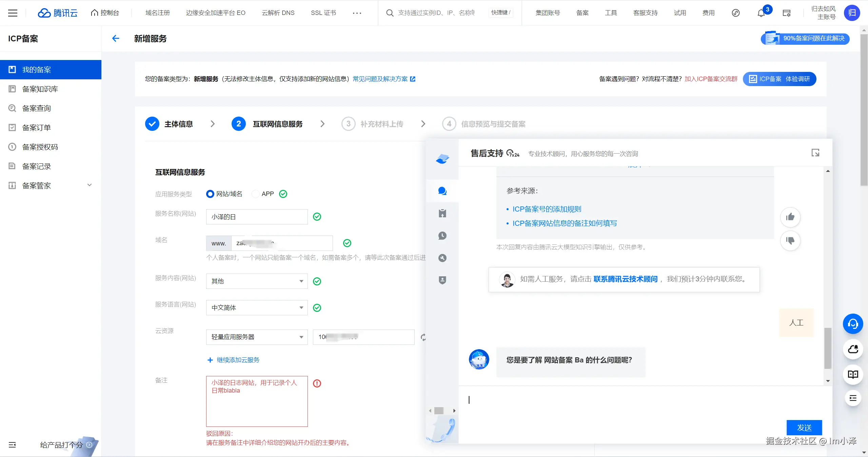868x457 pixels.
Task: Click the 发送 send button
Action: pos(804,428)
